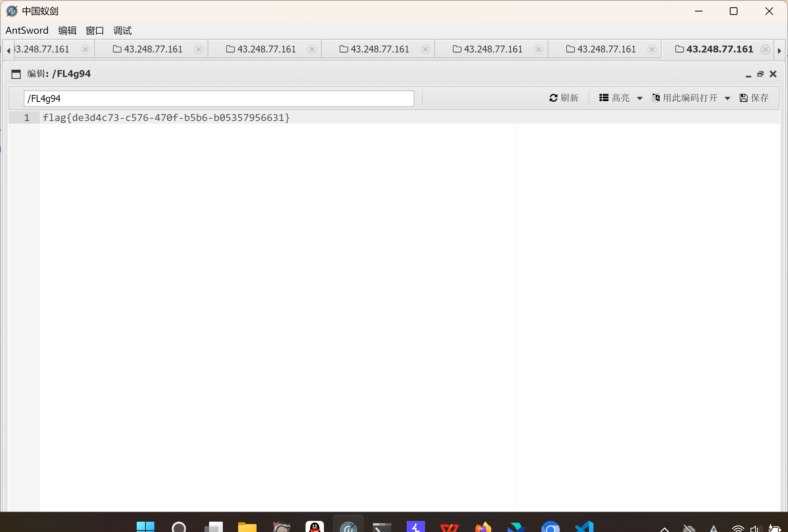
Task: Open the 窗口 window menu
Action: 95,31
